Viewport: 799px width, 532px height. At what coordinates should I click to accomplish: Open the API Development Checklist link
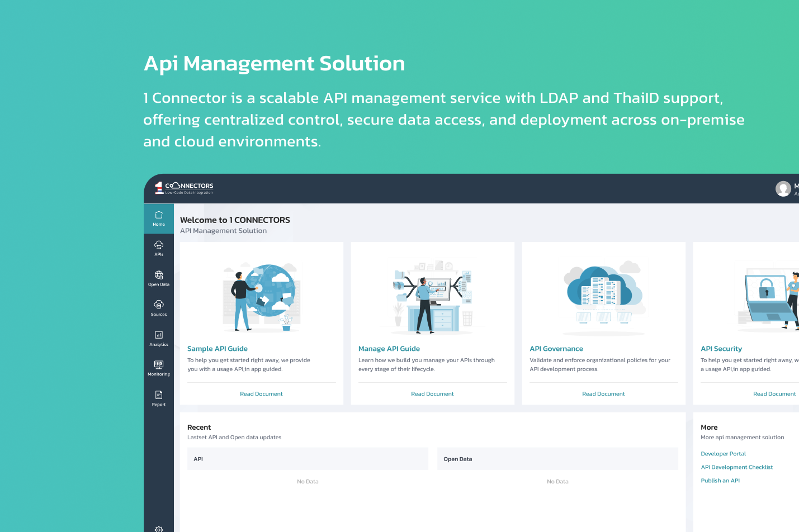[x=736, y=467]
